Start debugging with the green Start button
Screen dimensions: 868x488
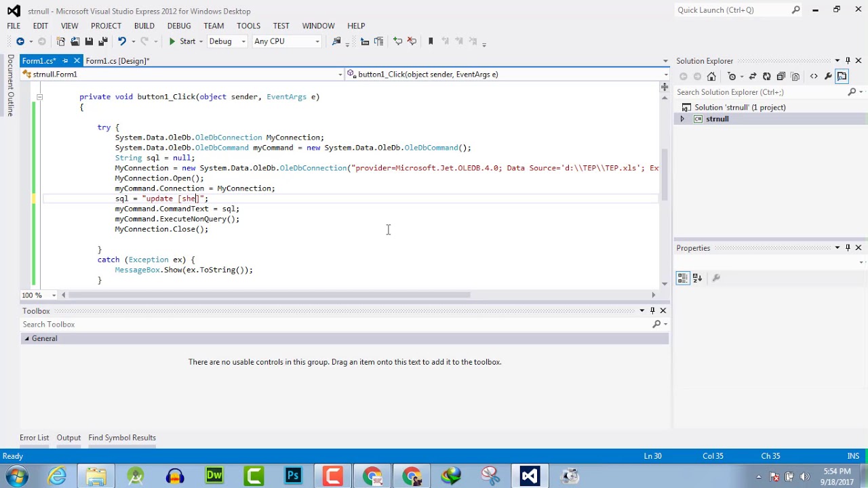[x=182, y=41]
